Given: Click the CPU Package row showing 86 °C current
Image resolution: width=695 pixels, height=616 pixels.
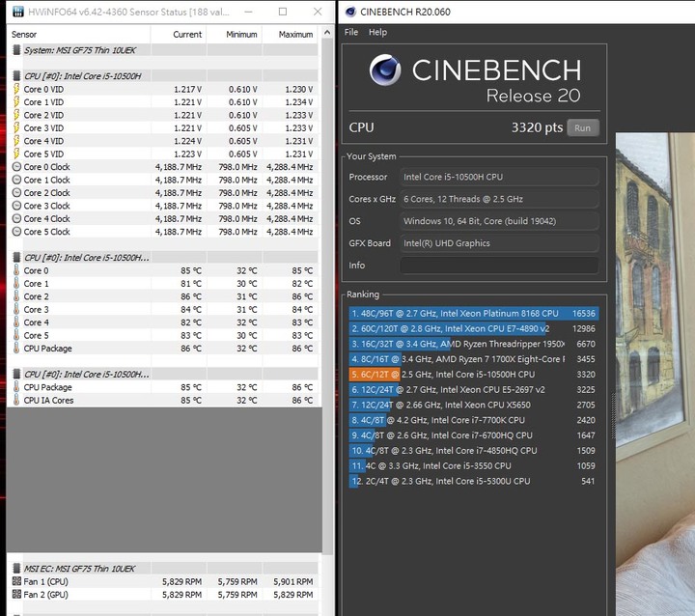Looking at the screenshot, I should 163,349.
